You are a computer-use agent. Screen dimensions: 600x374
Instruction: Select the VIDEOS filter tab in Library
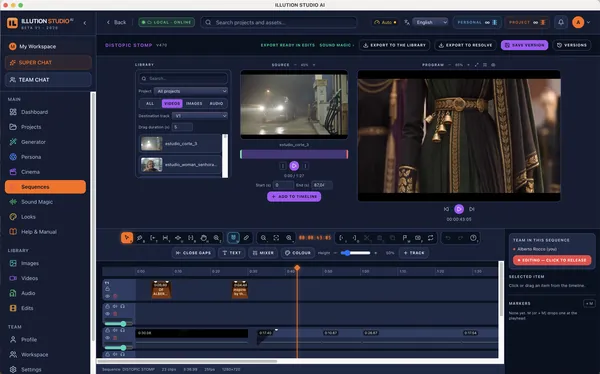(x=172, y=103)
